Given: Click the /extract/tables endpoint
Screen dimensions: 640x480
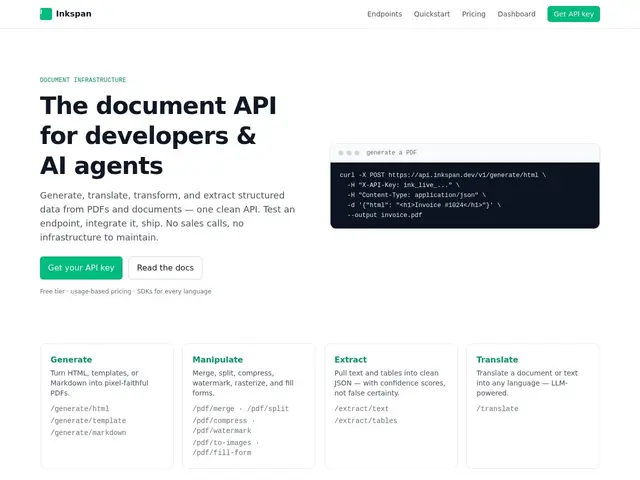Looking at the screenshot, I should (366, 420).
